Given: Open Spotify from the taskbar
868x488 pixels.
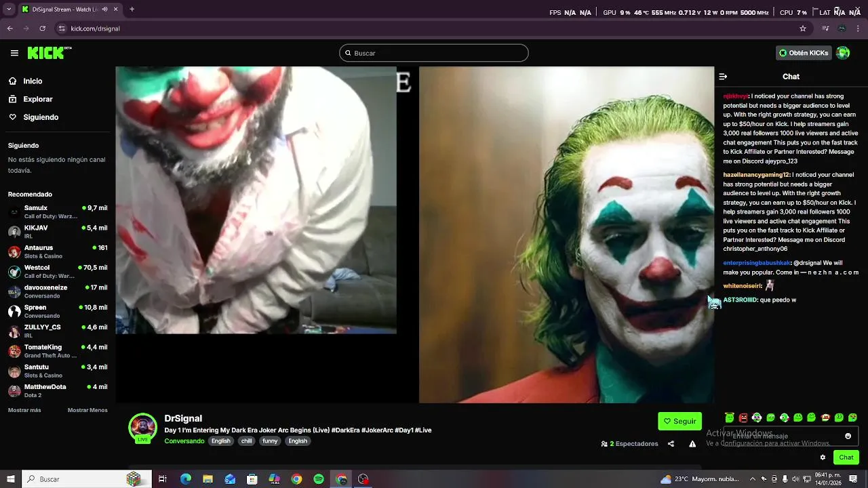Looking at the screenshot, I should 319,479.
